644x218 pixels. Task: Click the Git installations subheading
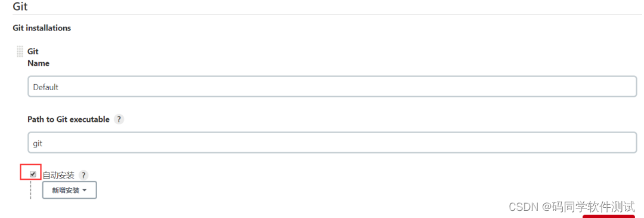pos(42,28)
